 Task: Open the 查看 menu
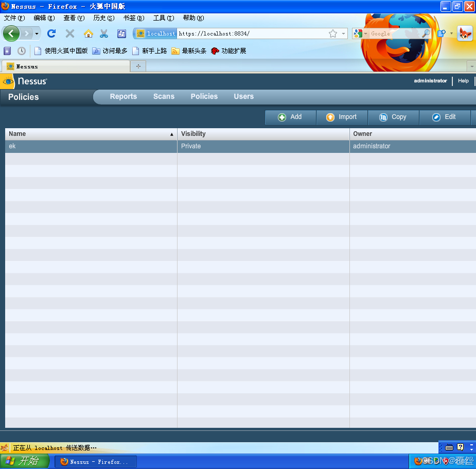tap(74, 18)
